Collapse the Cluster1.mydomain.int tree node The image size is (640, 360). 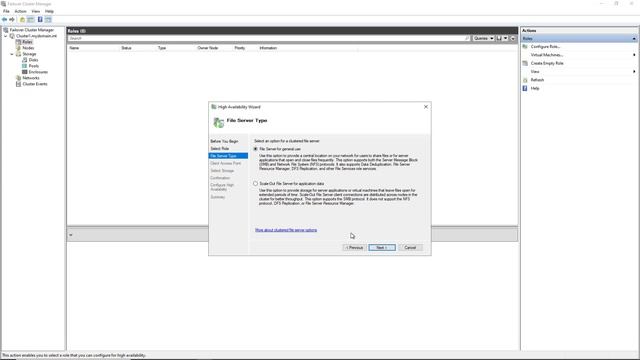pyautogui.click(x=6, y=36)
